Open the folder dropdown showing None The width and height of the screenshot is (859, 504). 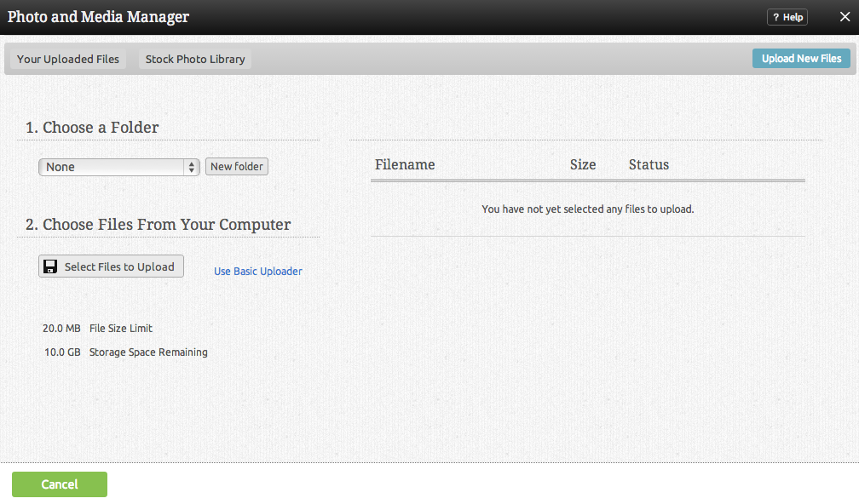click(x=119, y=167)
